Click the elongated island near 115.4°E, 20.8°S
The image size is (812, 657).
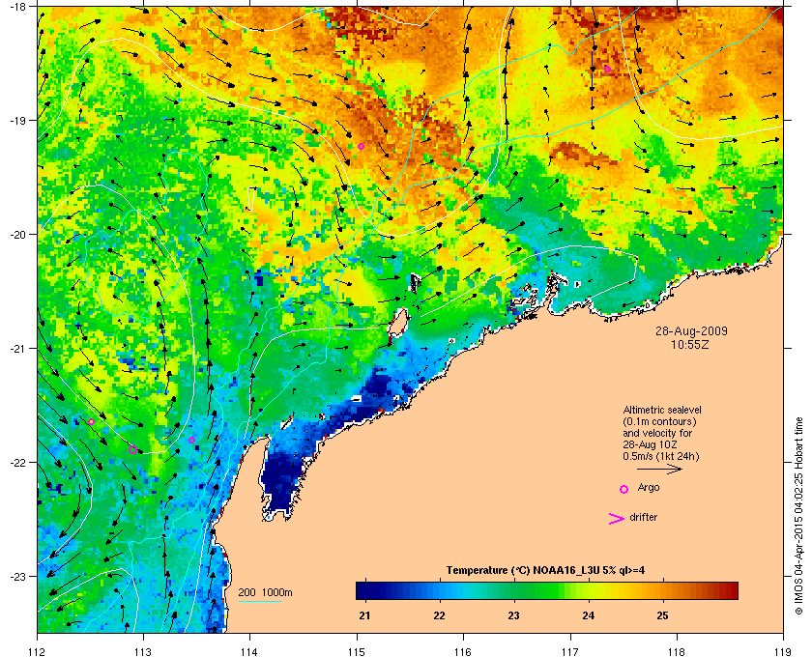click(397, 322)
